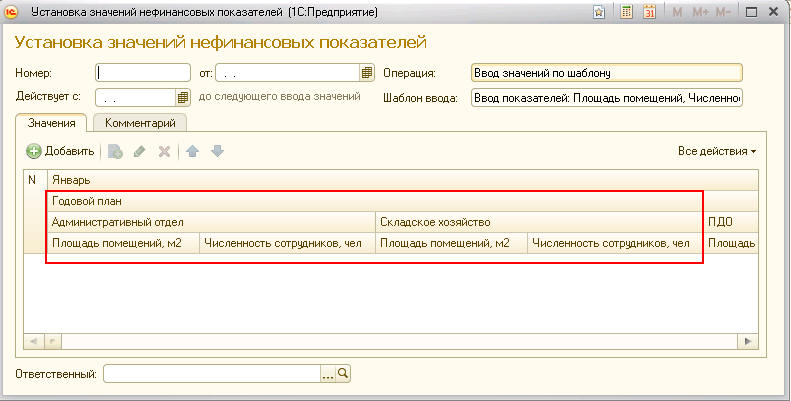The image size is (791, 401).
Task: Click the M- memory subtract button
Action: coord(723,13)
